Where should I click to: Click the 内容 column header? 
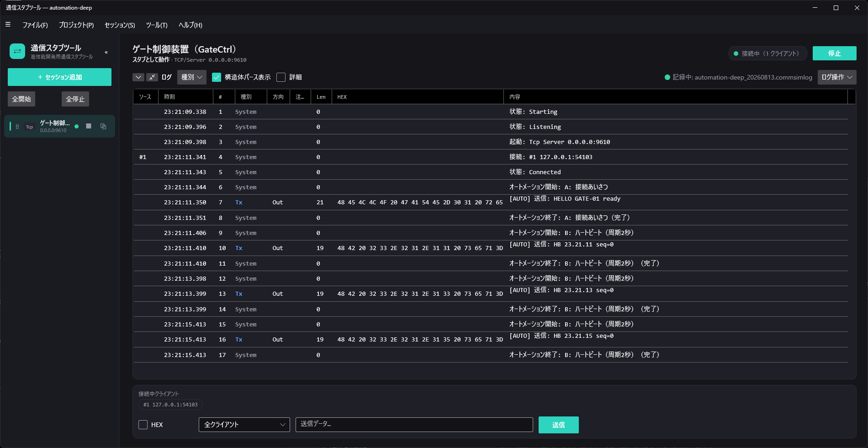click(676, 97)
